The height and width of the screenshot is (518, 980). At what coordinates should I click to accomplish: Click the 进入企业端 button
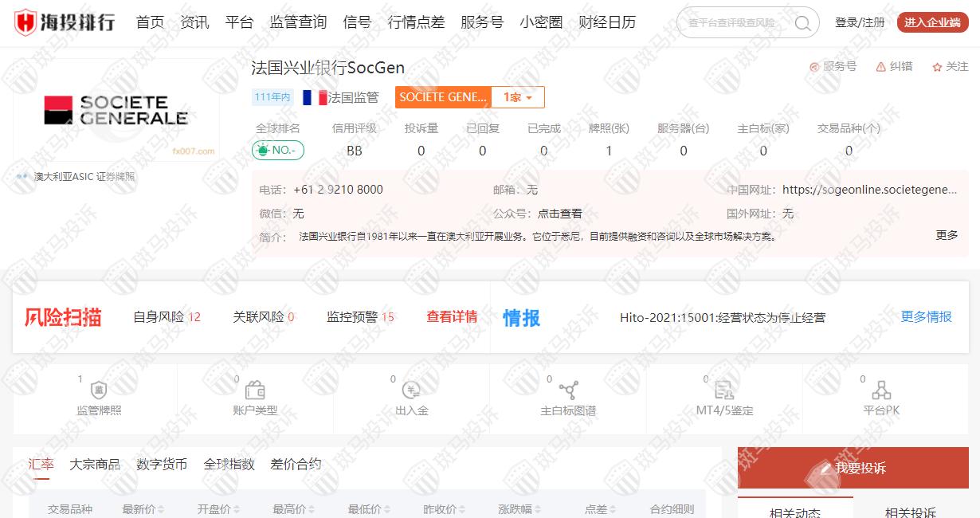pyautogui.click(x=932, y=22)
